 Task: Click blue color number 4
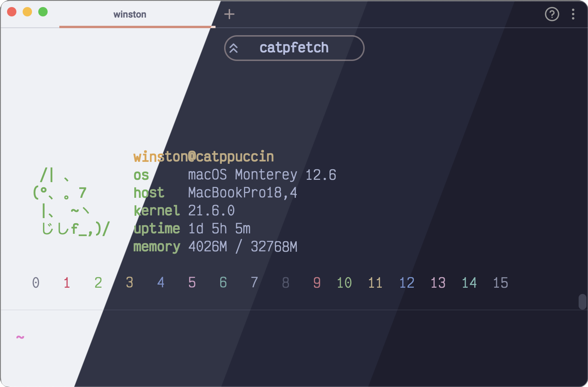[160, 283]
